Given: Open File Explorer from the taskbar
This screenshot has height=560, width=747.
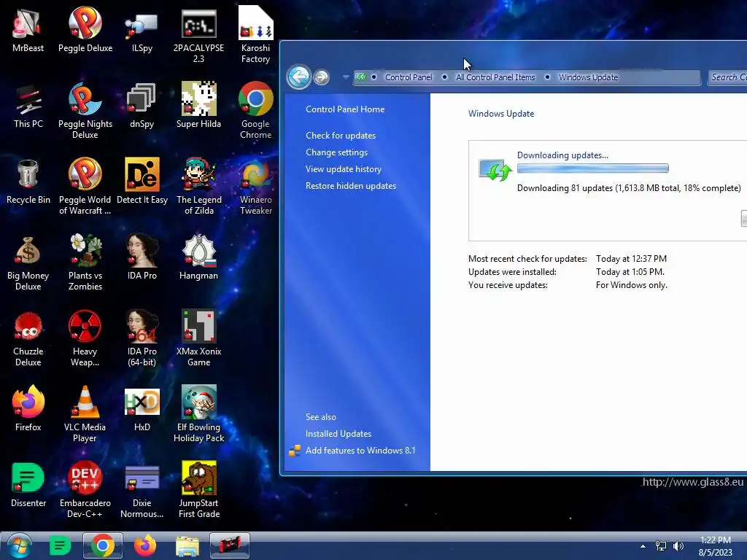Looking at the screenshot, I should click(187, 545).
